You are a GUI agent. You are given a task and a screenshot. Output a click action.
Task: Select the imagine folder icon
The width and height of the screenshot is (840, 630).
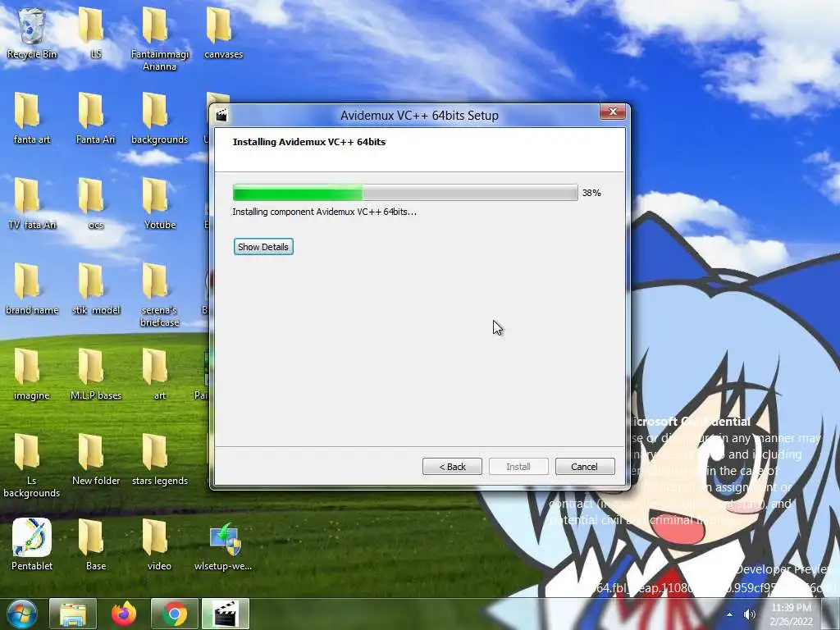tap(32, 374)
